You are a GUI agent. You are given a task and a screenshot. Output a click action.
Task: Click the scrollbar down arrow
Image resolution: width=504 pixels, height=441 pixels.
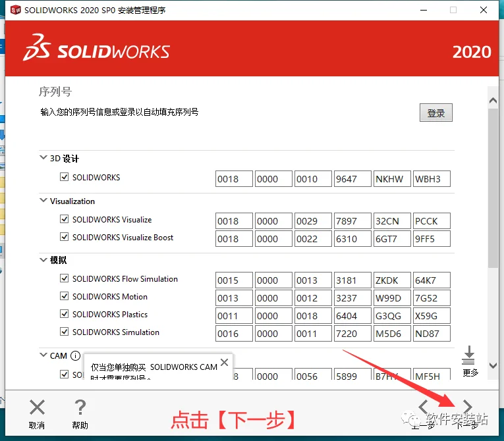click(x=493, y=365)
